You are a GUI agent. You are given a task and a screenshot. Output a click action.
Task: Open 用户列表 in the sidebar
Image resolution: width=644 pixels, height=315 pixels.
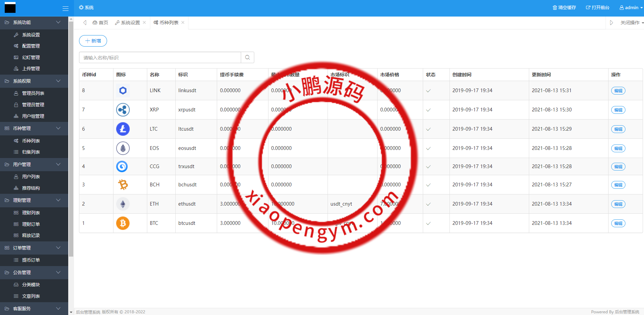(x=31, y=177)
